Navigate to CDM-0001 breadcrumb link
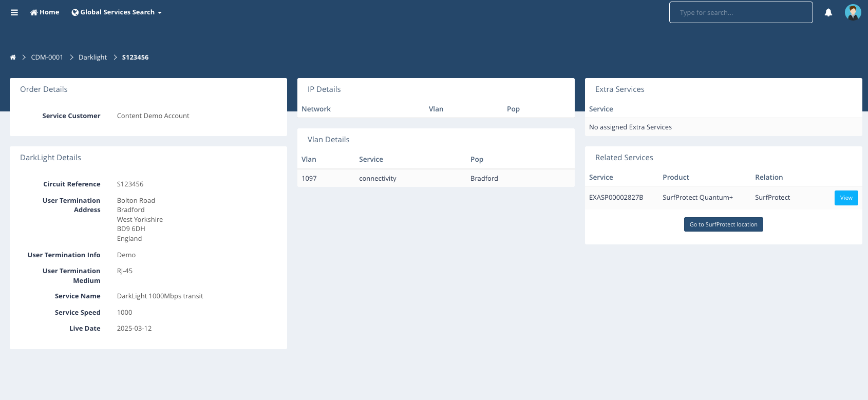The width and height of the screenshot is (868, 400). 47,58
